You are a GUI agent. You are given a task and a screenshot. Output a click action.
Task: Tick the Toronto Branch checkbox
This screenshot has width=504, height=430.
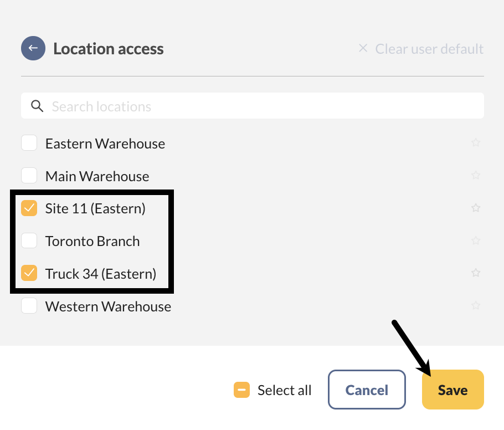tap(29, 241)
